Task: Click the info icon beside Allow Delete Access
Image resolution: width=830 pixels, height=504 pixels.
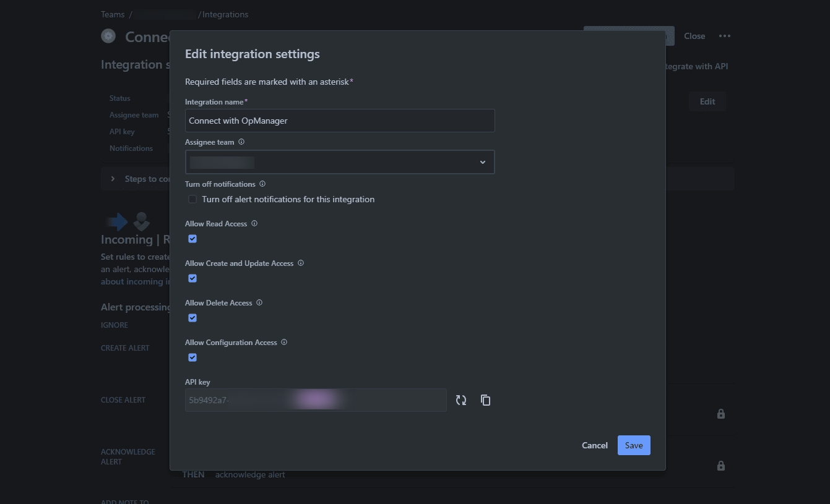Action: 259,302
